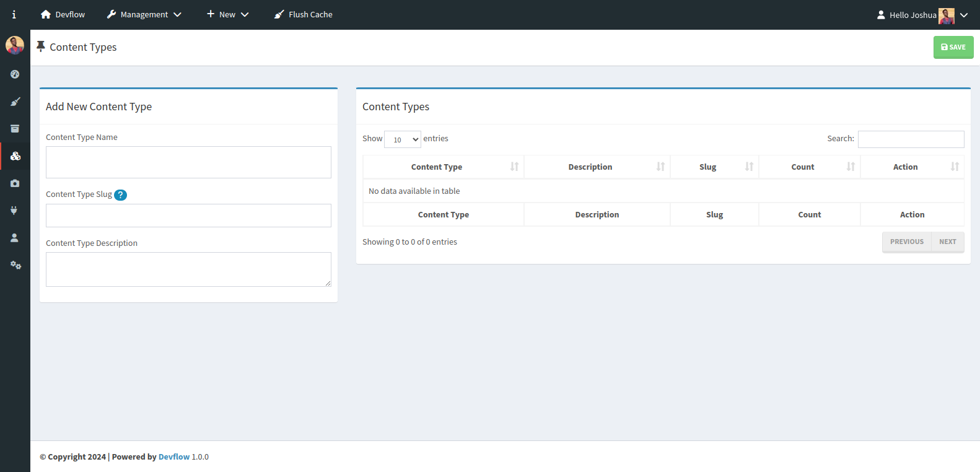The height and width of the screenshot is (472, 980).
Task: Click Flush Cache in the top bar
Action: point(304,15)
